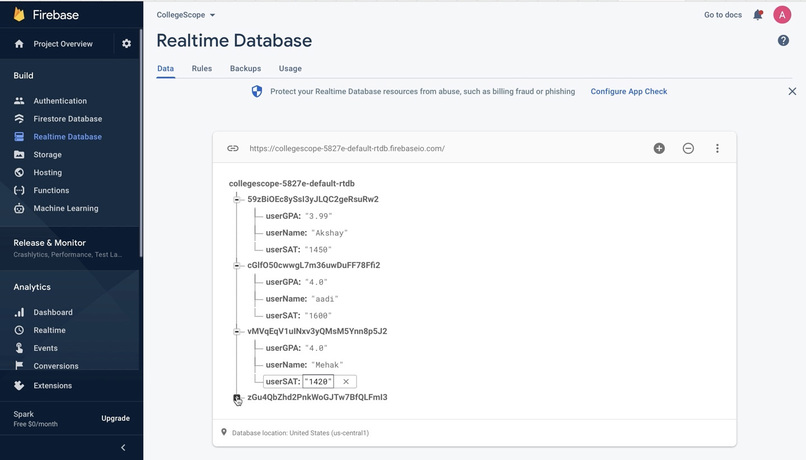The width and height of the screenshot is (806, 460).
Task: Click userName value "Mehak"
Action: [327, 365]
